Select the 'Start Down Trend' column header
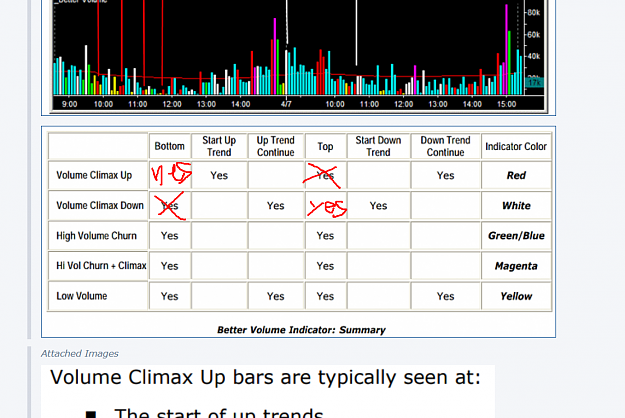Viewport: 625px width, 418px height. click(378, 146)
